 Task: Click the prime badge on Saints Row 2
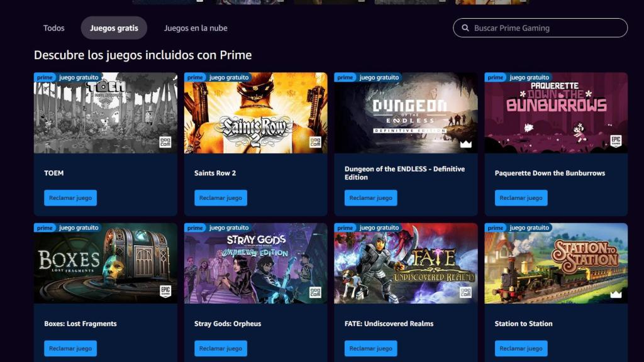[195, 77]
